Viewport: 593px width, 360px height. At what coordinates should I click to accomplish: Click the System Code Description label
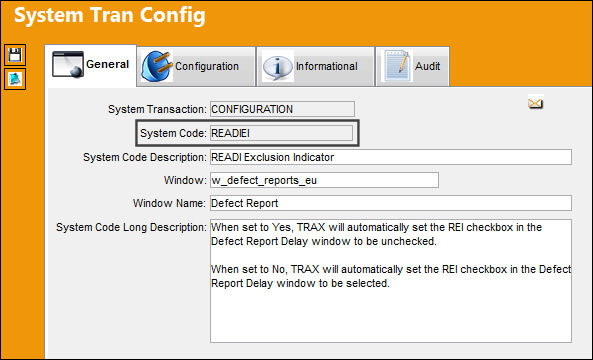145,157
